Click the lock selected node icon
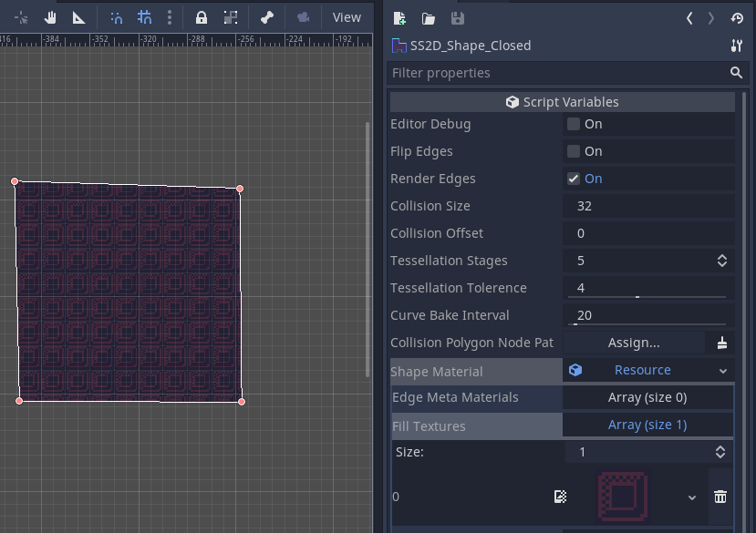756x533 pixels. (x=201, y=17)
